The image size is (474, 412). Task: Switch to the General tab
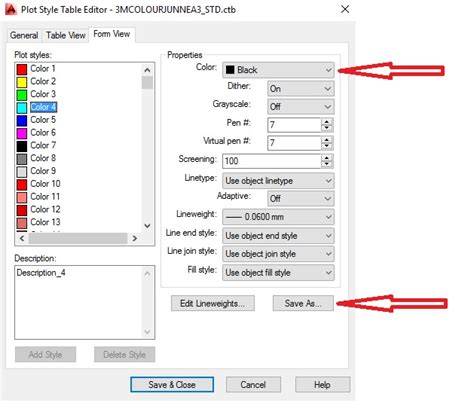[x=24, y=35]
